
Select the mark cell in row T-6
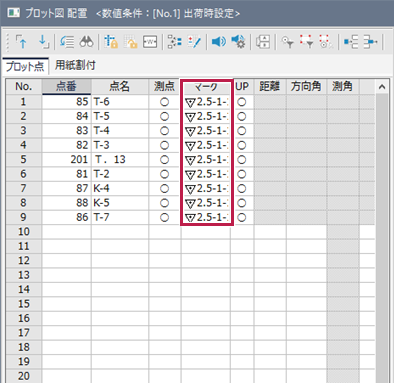(x=206, y=102)
